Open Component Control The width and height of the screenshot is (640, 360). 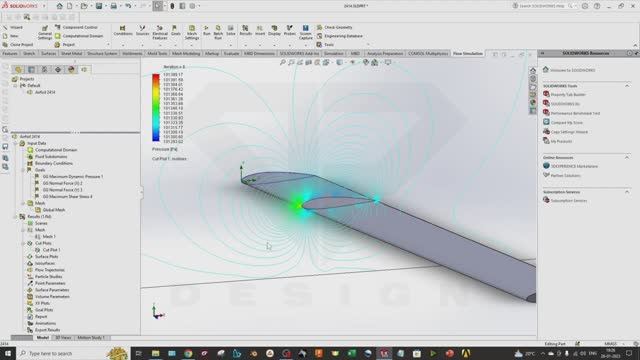76,27
